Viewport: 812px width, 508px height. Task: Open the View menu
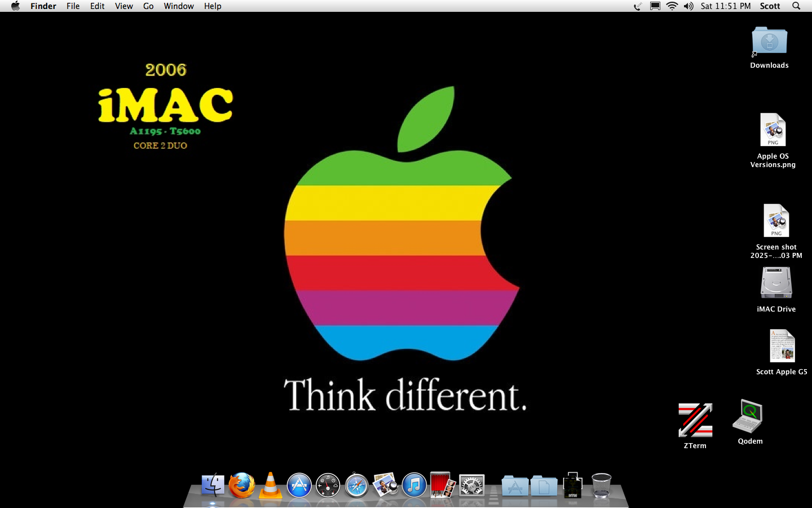[123, 6]
